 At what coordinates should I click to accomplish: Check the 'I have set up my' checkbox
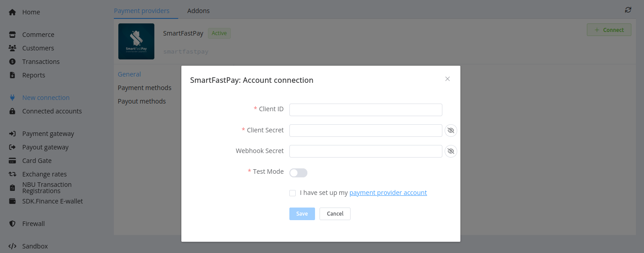pyautogui.click(x=293, y=193)
